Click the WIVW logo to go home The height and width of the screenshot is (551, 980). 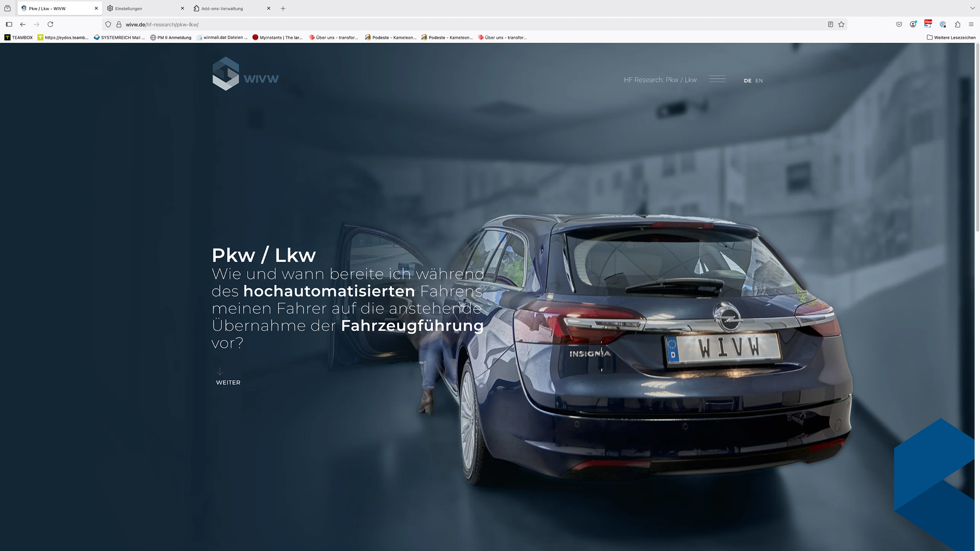point(246,74)
